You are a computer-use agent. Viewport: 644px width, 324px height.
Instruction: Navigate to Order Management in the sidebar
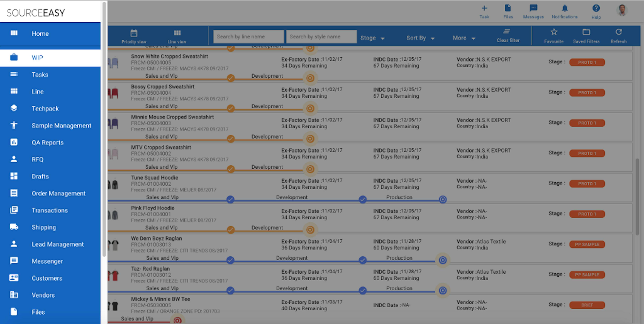pos(59,193)
